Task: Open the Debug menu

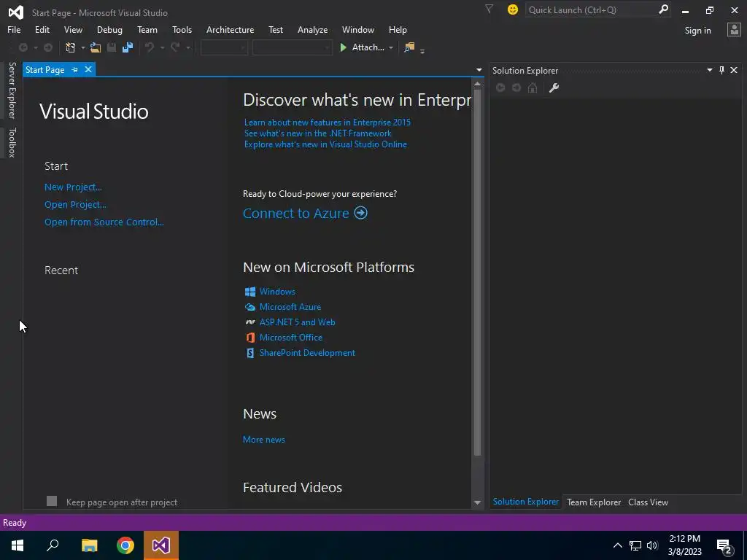Action: click(x=109, y=29)
